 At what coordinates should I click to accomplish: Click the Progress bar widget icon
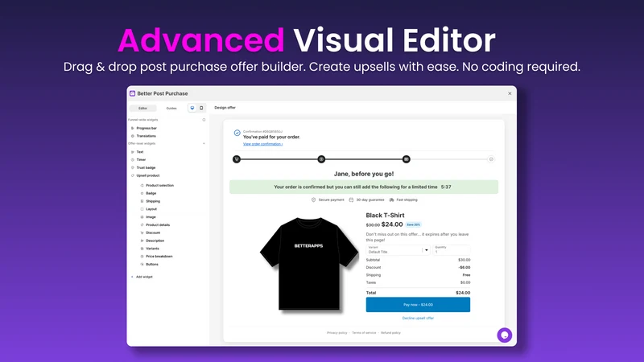(132, 128)
